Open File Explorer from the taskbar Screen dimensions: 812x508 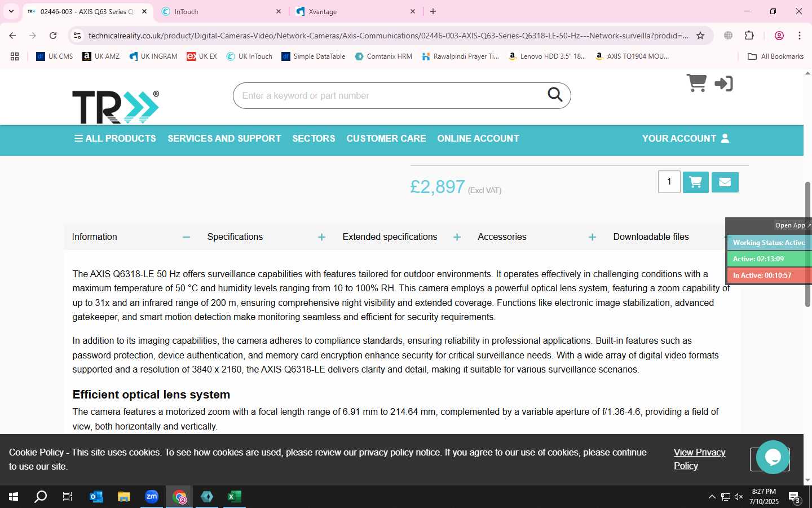click(x=123, y=497)
